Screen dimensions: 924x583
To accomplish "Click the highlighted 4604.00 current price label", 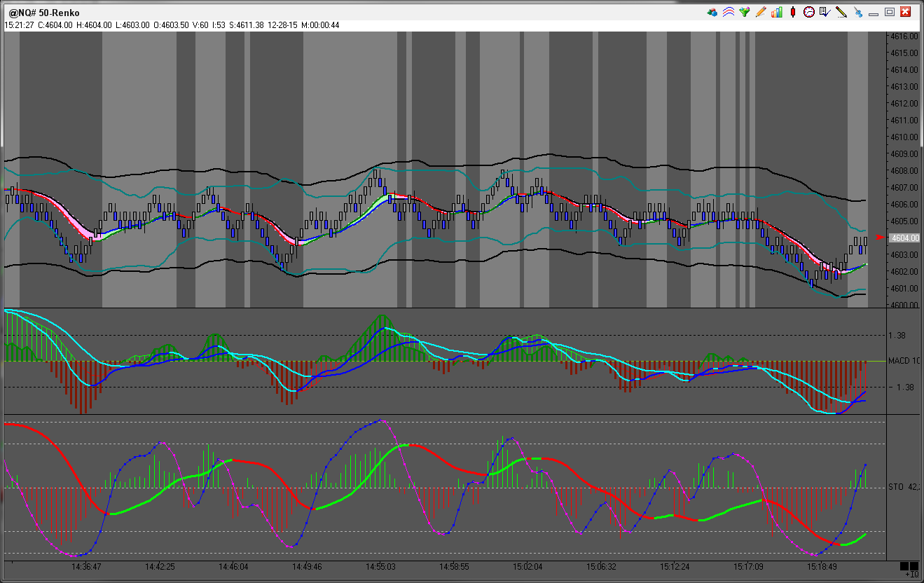I will tap(904, 238).
